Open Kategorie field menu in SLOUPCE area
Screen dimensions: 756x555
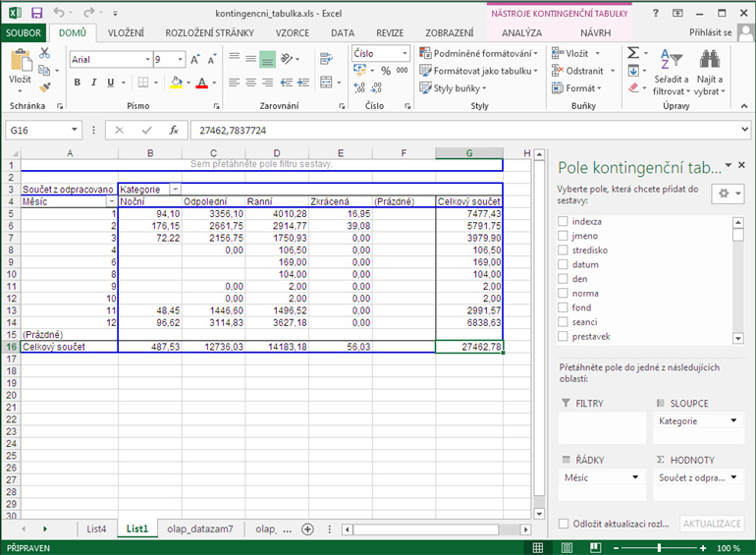(x=733, y=421)
